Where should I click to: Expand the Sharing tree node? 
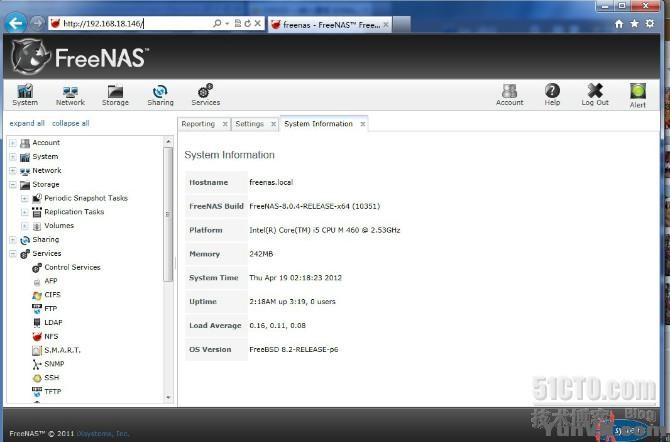click(x=13, y=240)
